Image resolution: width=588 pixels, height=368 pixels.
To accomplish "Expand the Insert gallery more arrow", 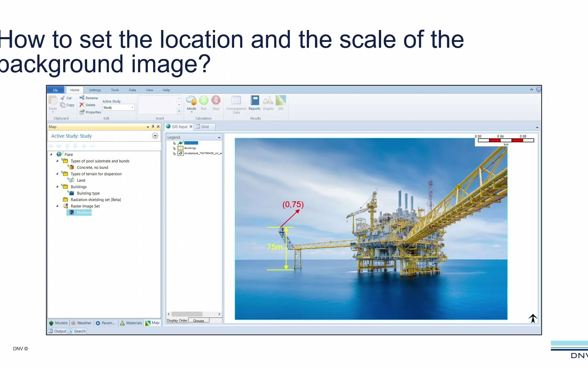I will (x=179, y=111).
